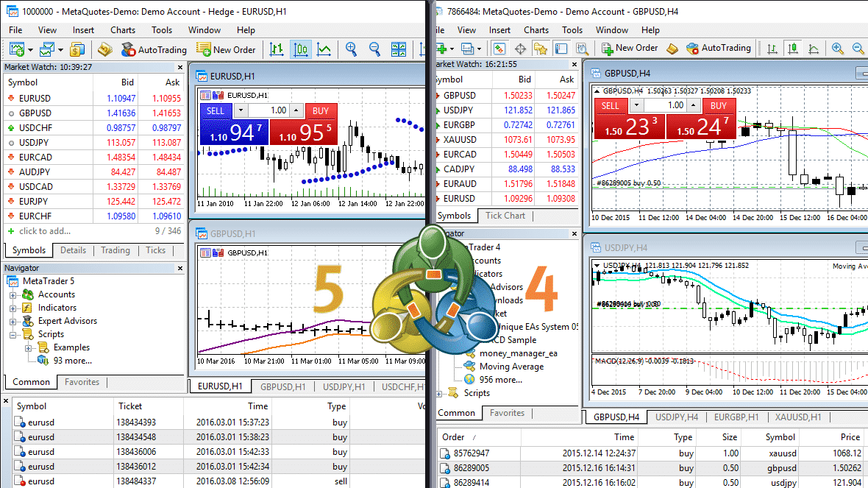Tile chart windows in MetaTrader 5 toolbar
868x488 pixels.
coord(399,49)
